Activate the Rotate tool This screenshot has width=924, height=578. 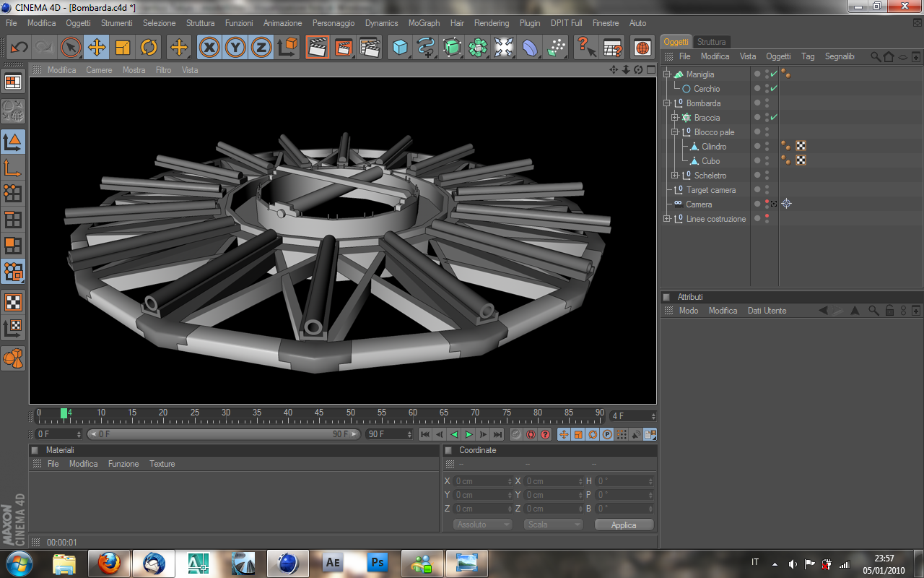coord(149,48)
